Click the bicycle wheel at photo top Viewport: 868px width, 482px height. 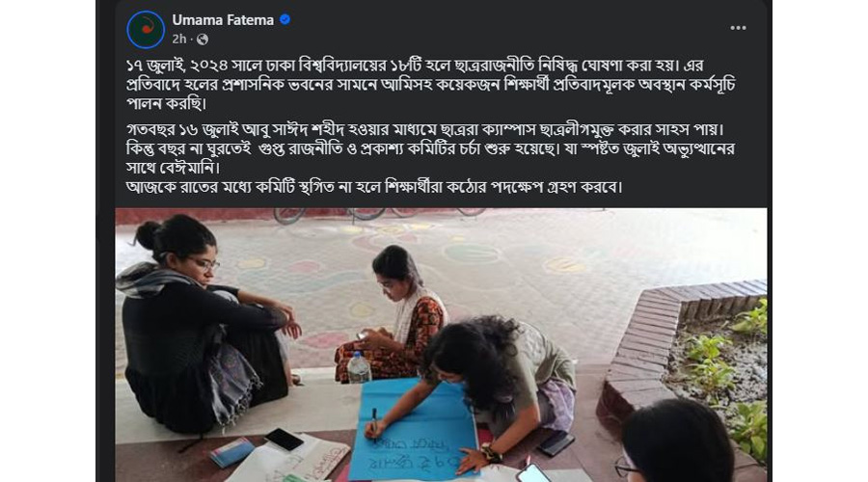[x=289, y=215]
